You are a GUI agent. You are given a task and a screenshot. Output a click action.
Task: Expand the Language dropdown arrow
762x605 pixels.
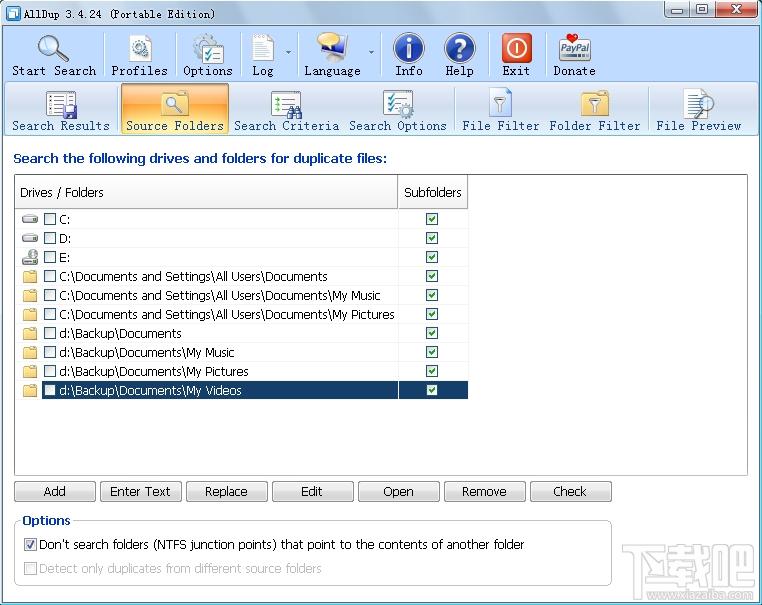coord(370,52)
